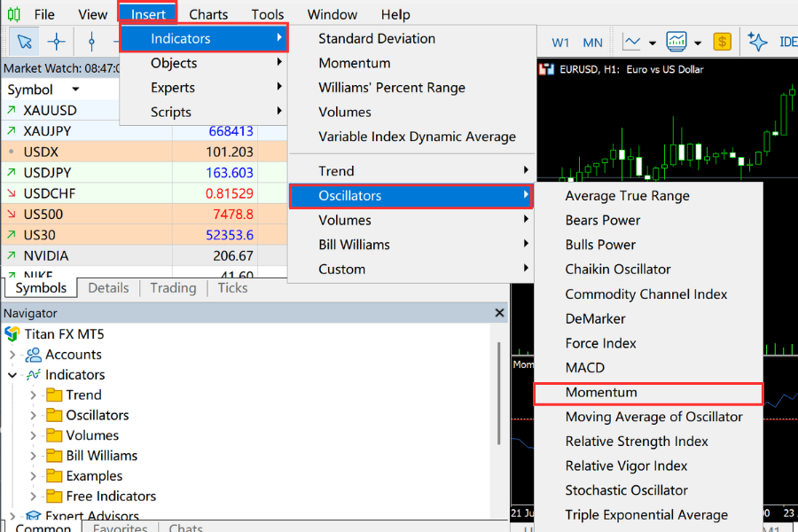Collapse the Indicators node in Navigator

(x=12, y=375)
